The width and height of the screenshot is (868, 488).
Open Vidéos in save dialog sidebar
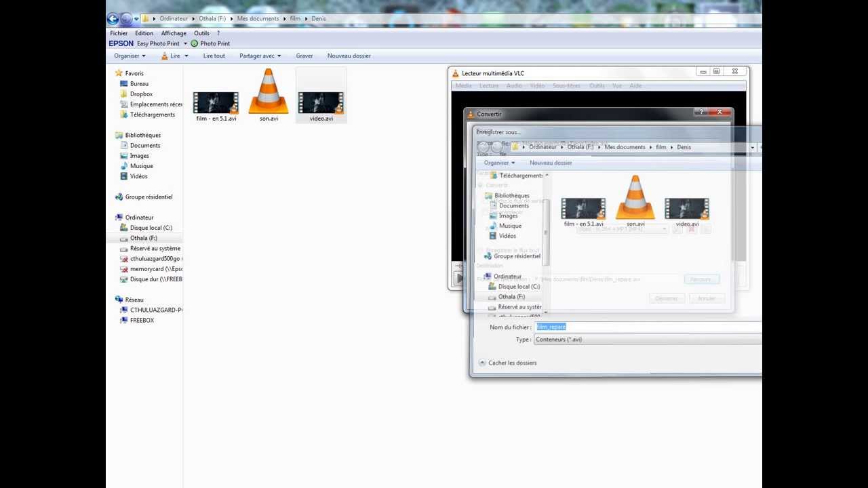(x=502, y=236)
